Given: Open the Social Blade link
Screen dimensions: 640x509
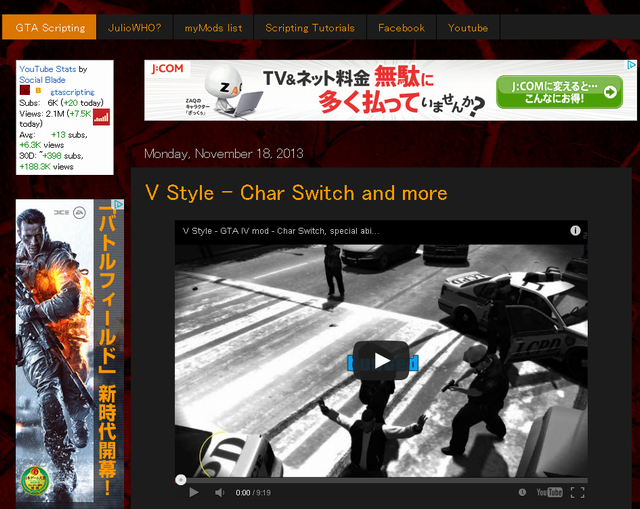Looking at the screenshot, I should (42, 80).
